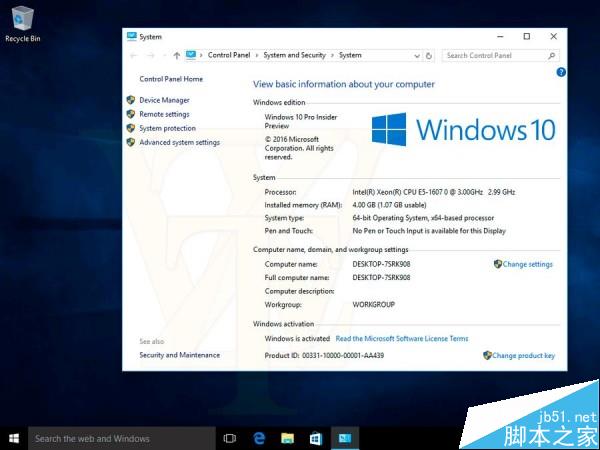Expand the chevron after System and Security
The image size is (600, 450).
coord(333,56)
